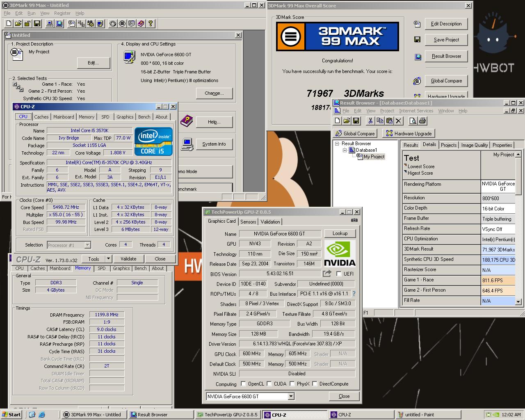Switch to the Sensors tab in GPU-Z
This screenshot has width=525, height=420.
(248, 222)
